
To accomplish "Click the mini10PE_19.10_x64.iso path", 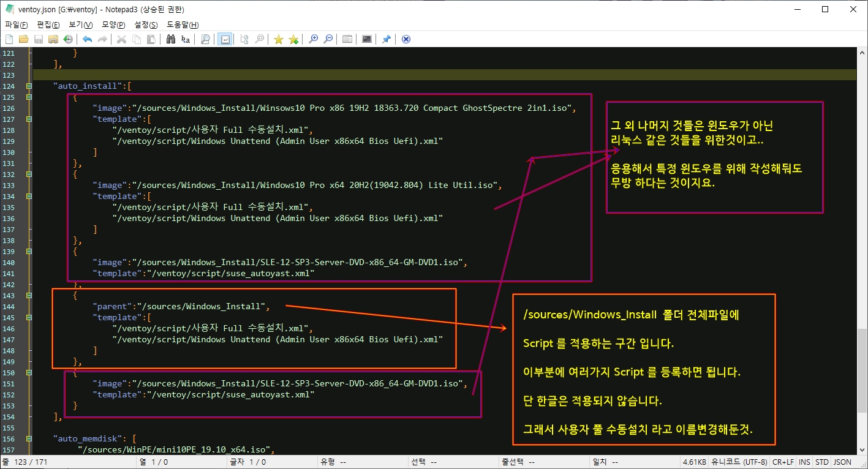I will (173, 450).
